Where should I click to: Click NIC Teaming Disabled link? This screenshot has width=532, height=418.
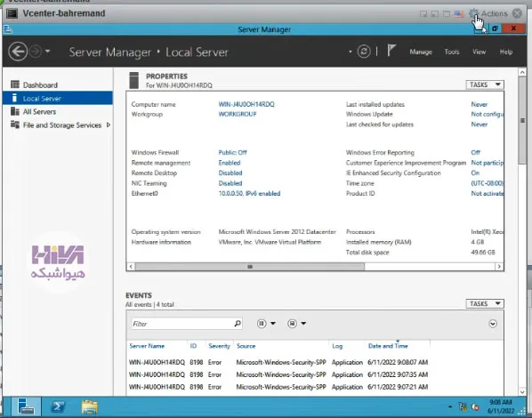[230, 183]
